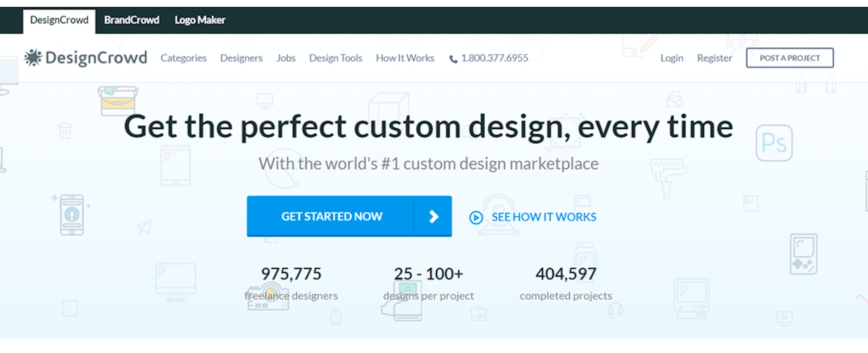Switch to the BrandCrowd tab

click(x=132, y=20)
